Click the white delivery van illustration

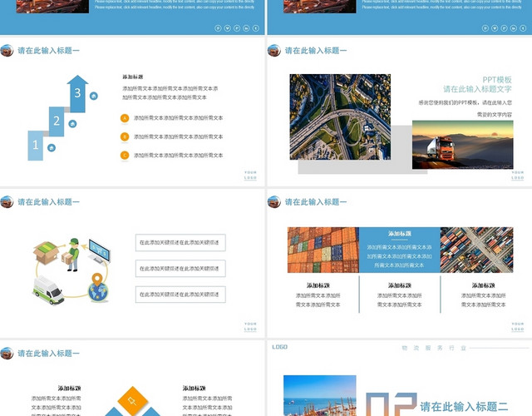click(x=48, y=290)
